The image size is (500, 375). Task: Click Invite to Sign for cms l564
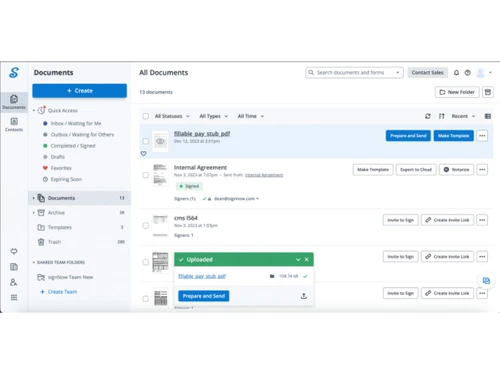click(400, 220)
